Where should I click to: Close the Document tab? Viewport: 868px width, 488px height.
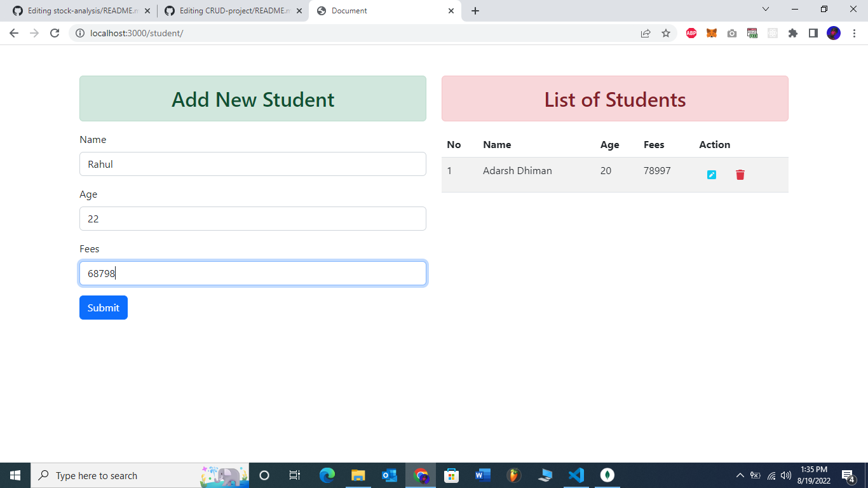click(451, 11)
